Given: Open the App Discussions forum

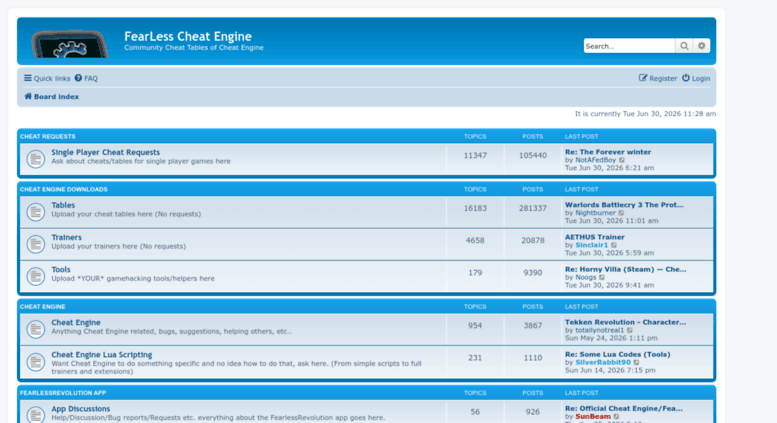Looking at the screenshot, I should [x=81, y=409].
